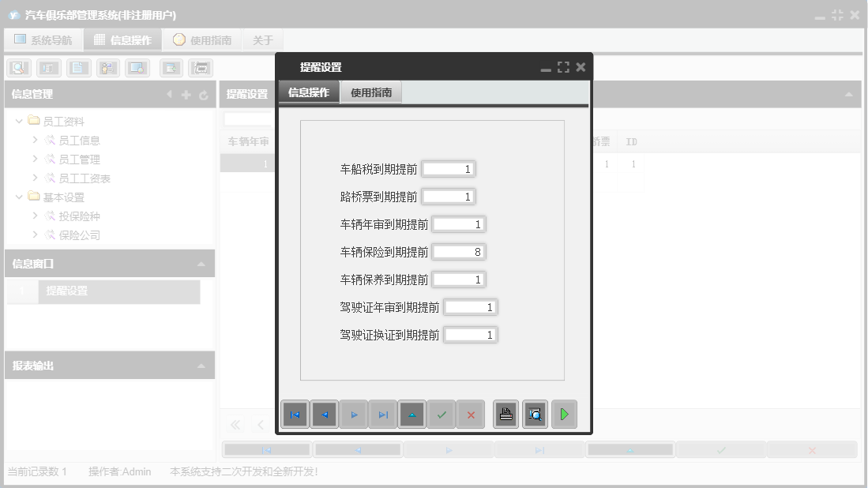
Task: Click the user with computer icon
Action: coord(108,68)
